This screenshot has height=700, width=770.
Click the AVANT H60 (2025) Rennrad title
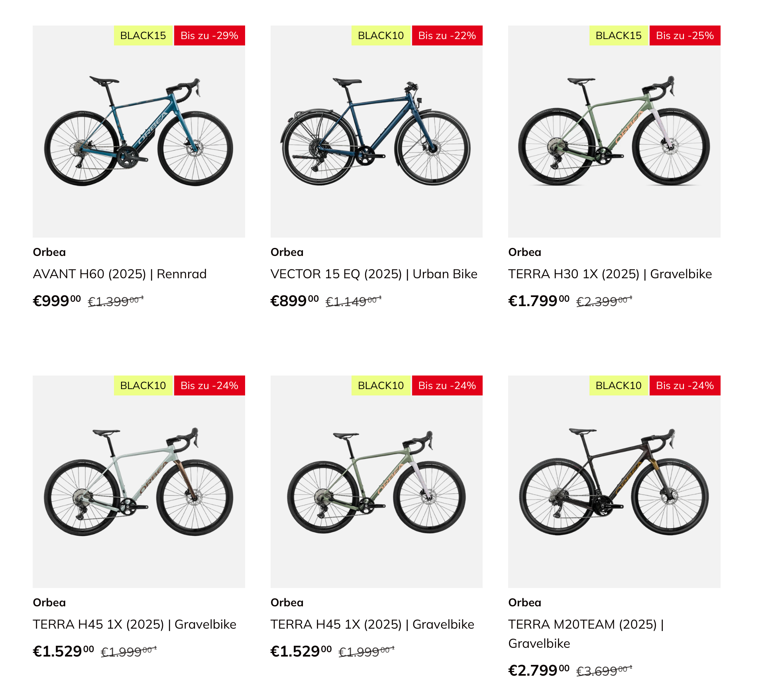point(120,274)
